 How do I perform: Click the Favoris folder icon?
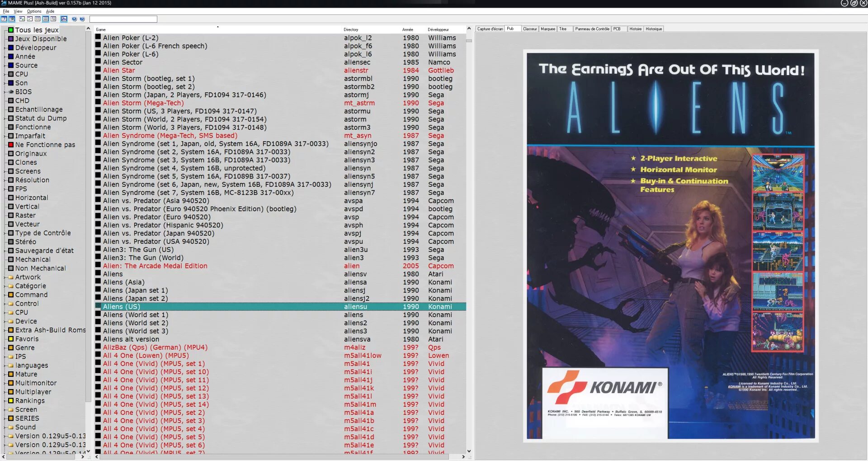pyautogui.click(x=11, y=339)
